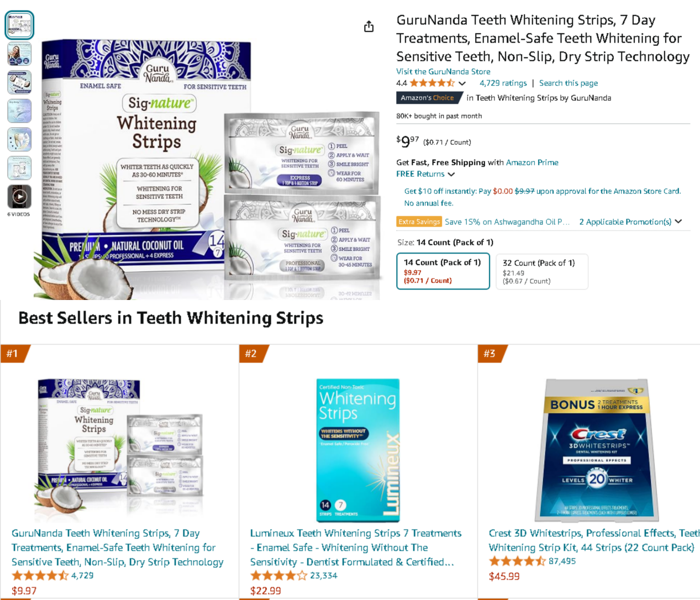Click the Extra Savings badge
Viewport: 700px width, 600px height.
419,222
